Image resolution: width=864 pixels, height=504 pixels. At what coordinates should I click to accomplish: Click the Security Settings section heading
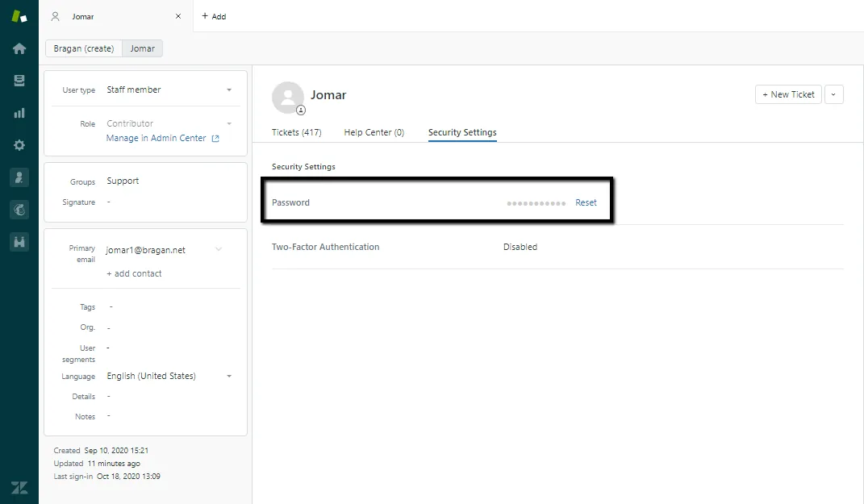point(303,166)
